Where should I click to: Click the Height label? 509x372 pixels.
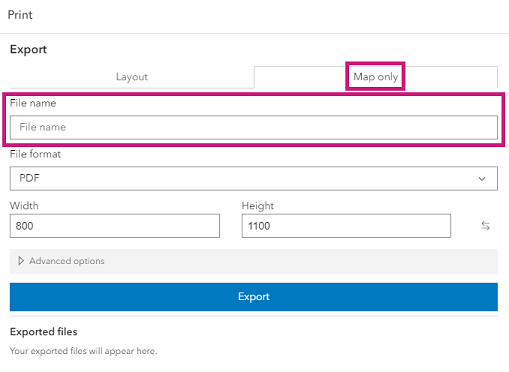[258, 206]
